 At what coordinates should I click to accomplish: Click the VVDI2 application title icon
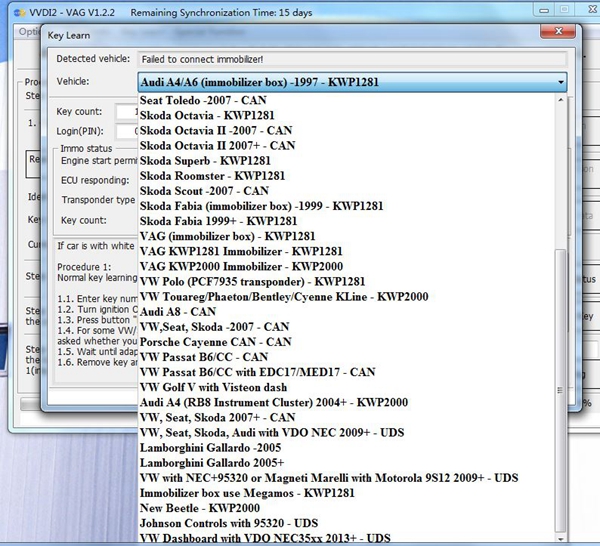pos(20,13)
